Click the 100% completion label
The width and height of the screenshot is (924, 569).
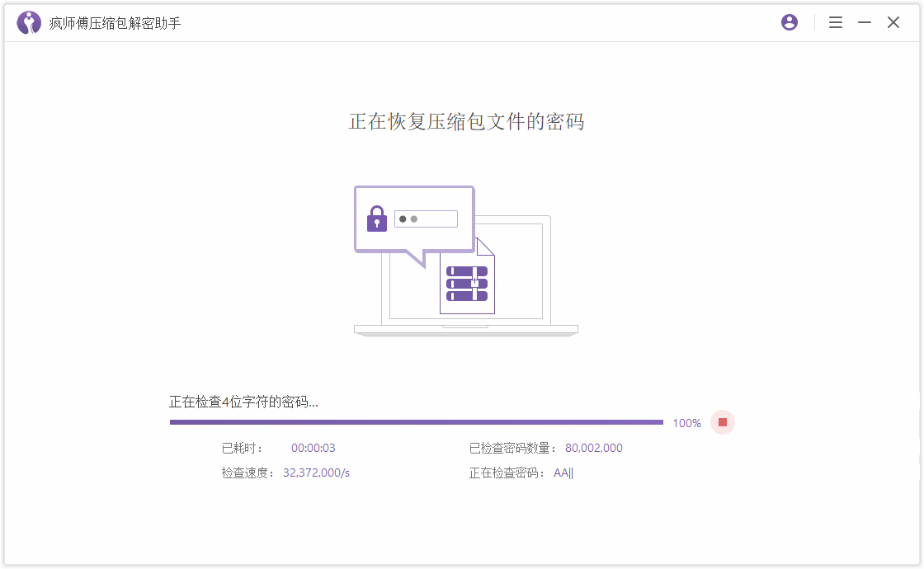pyautogui.click(x=684, y=422)
